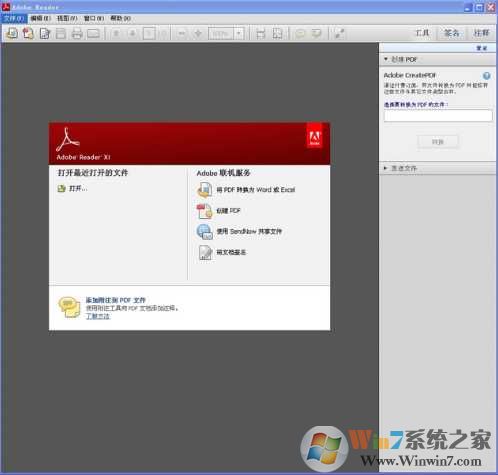Click the zoom in plus icon
This screenshot has height=475, width=498.
(198, 33)
